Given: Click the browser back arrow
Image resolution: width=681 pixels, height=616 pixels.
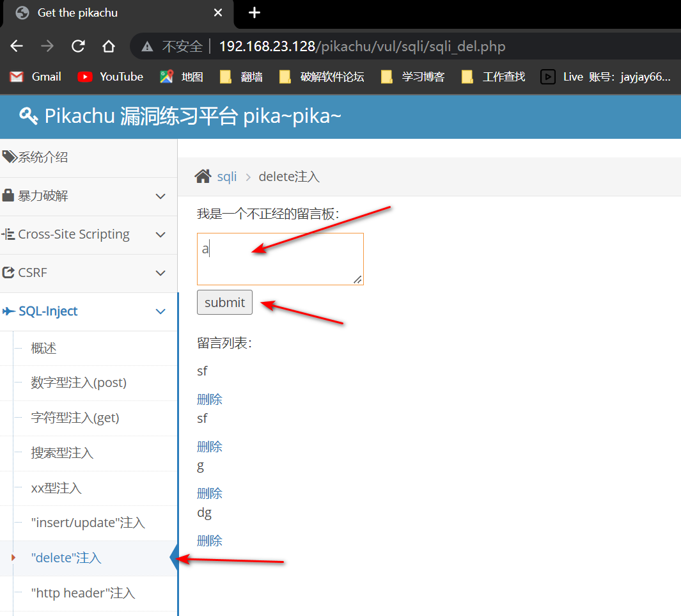Looking at the screenshot, I should click(x=17, y=46).
